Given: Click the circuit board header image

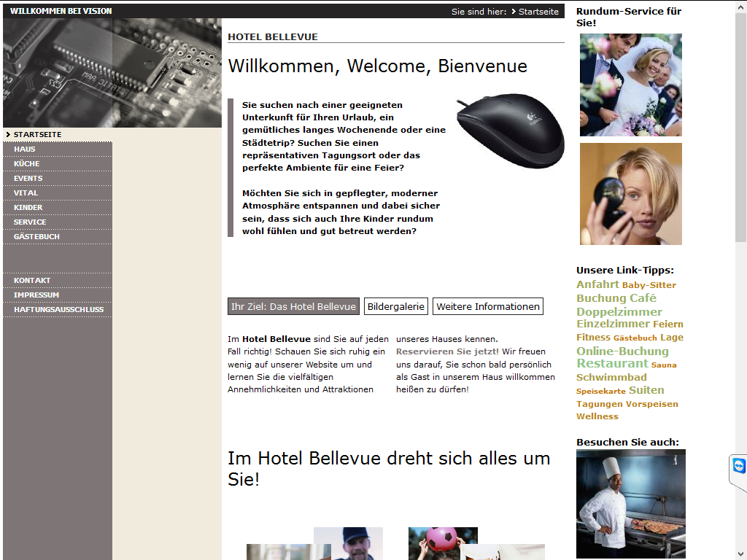Looking at the screenshot, I should click(x=112, y=73).
